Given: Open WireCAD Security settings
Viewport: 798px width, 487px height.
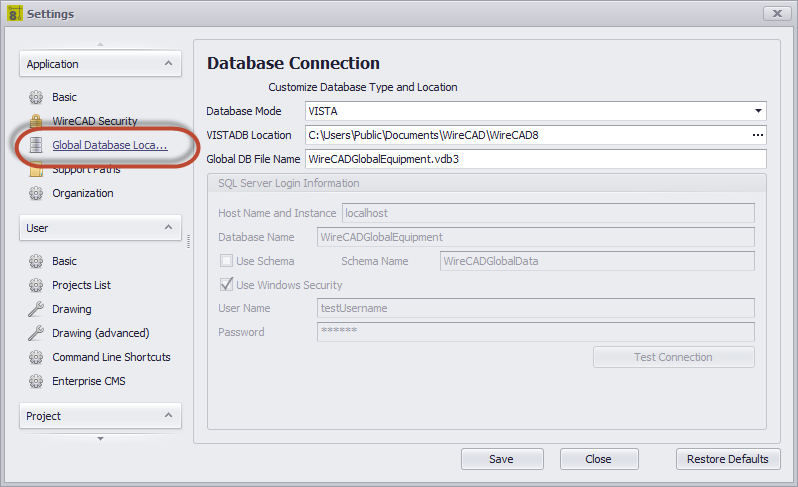Looking at the screenshot, I should click(95, 121).
